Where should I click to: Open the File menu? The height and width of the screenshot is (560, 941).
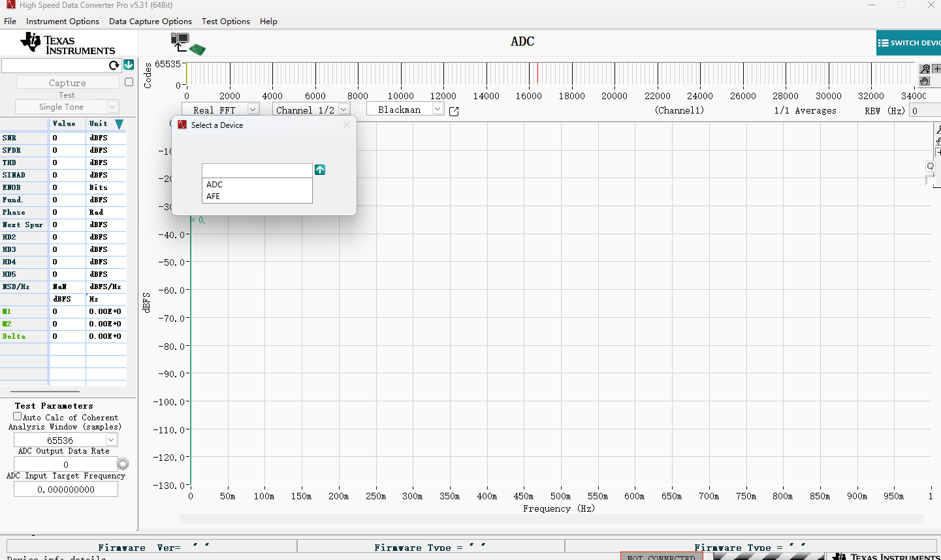(10, 22)
